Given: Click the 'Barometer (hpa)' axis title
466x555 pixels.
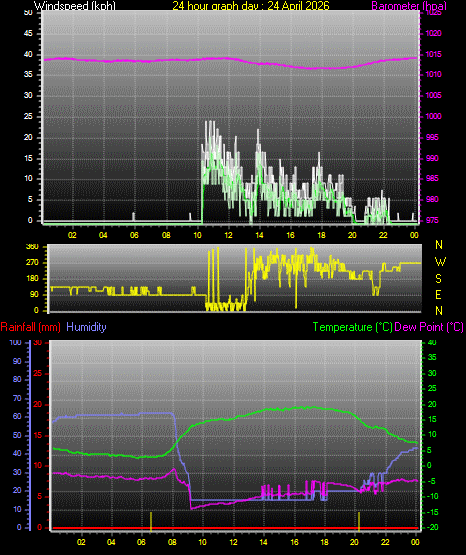Looking at the screenshot, I should 409,6.
